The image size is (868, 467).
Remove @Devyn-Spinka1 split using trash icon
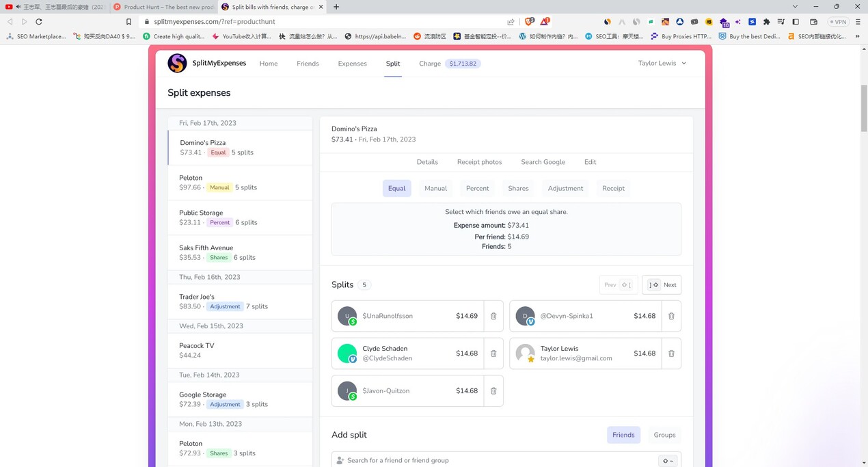point(671,316)
